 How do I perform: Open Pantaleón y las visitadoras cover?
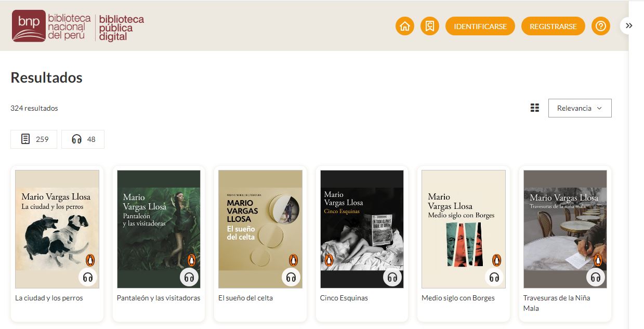[159, 229]
